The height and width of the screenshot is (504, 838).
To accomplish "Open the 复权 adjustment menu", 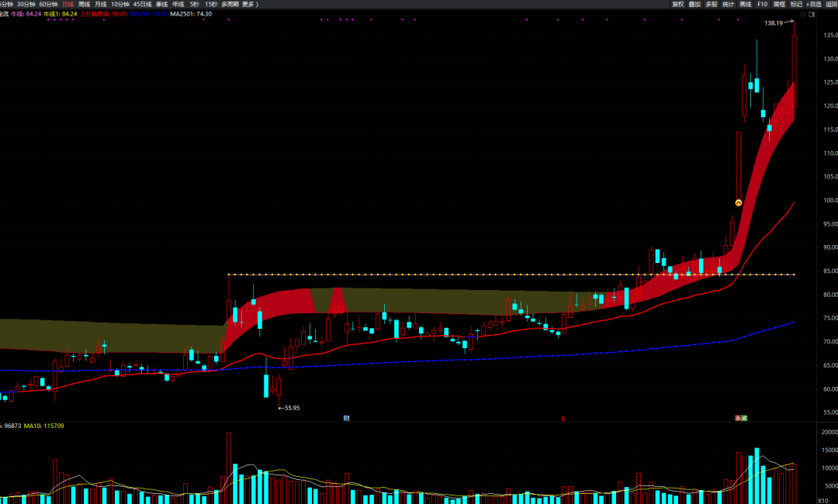I will tap(677, 5).
